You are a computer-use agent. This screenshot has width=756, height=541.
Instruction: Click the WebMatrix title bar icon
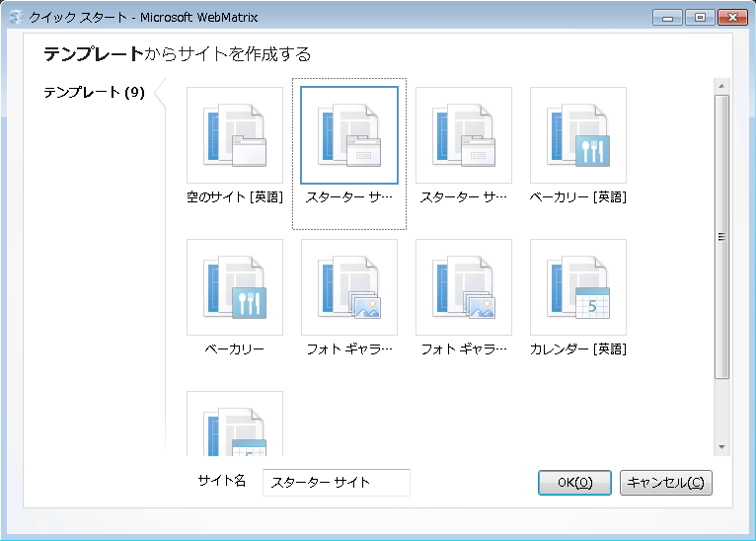point(17,18)
